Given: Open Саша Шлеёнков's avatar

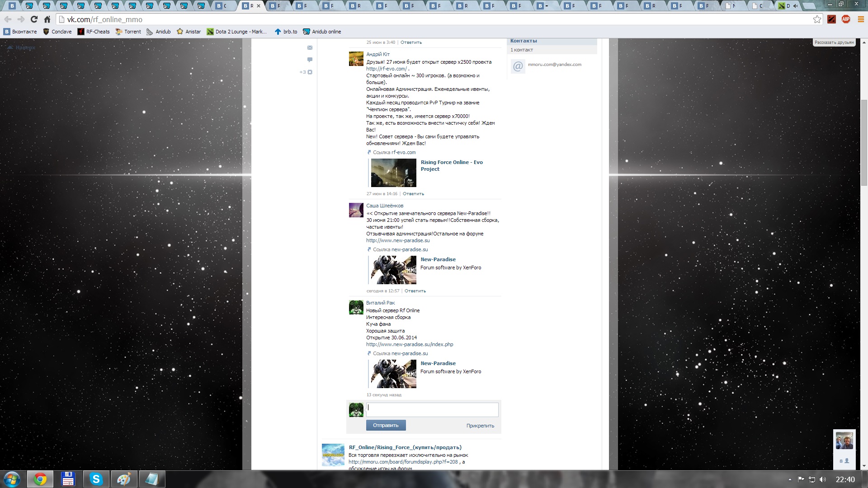Looking at the screenshot, I should [356, 210].
